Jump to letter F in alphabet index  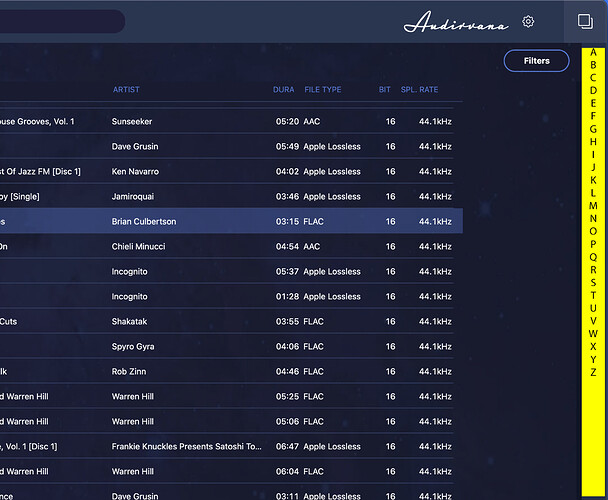coord(593,116)
